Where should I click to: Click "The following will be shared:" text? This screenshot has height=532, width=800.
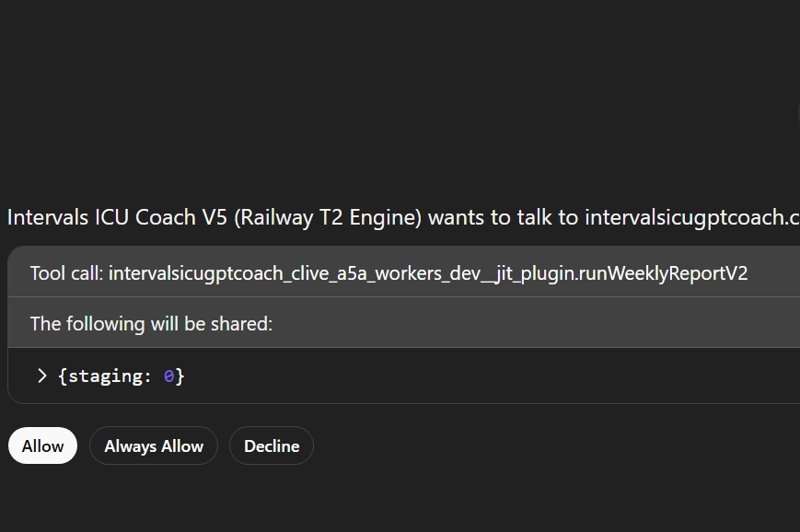point(151,324)
